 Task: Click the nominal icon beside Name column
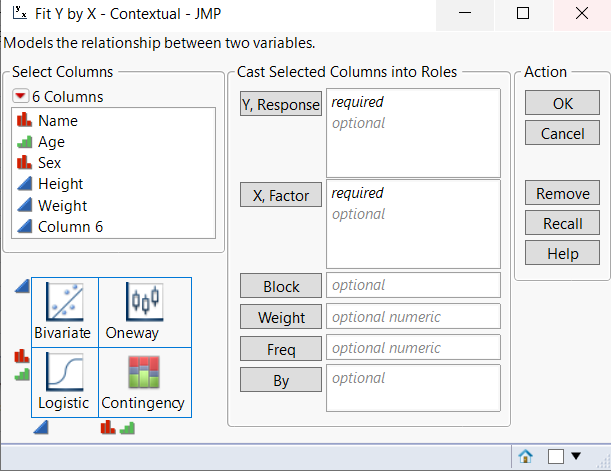point(25,121)
